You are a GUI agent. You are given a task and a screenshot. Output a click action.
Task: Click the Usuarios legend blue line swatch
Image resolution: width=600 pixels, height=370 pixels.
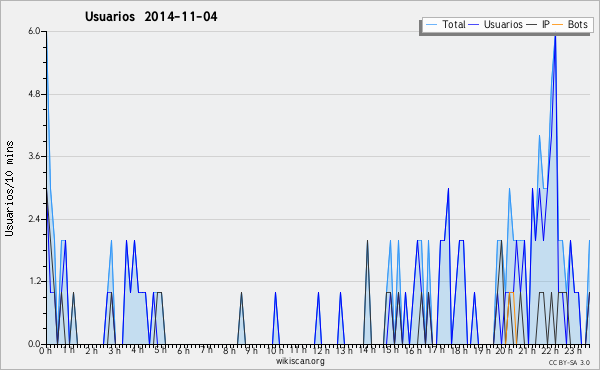474,24
